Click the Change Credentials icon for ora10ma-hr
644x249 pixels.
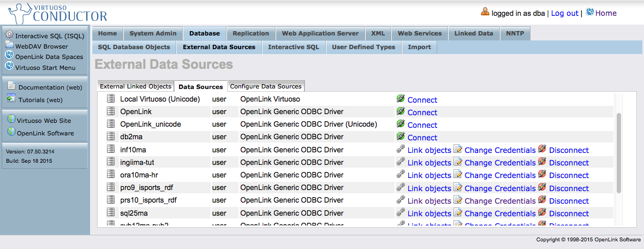pyautogui.click(x=457, y=174)
